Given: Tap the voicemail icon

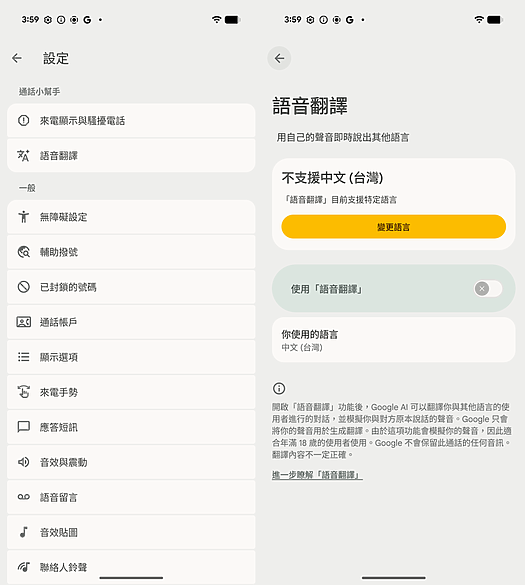Looking at the screenshot, I should pos(24,497).
